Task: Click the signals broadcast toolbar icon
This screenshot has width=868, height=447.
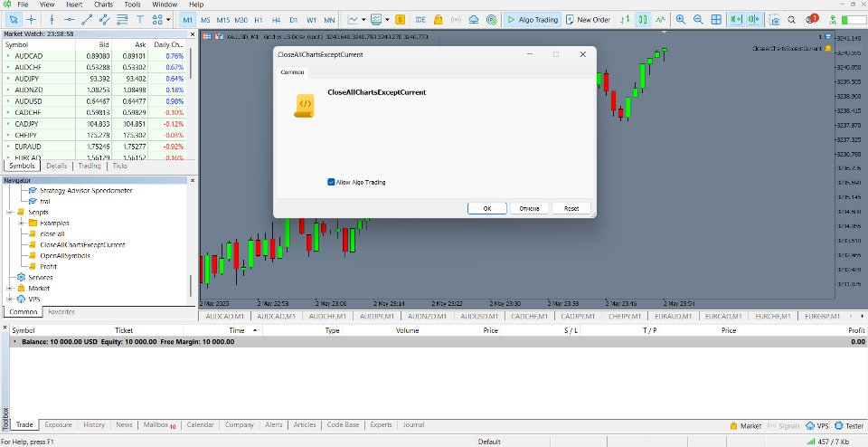Action: point(456,19)
